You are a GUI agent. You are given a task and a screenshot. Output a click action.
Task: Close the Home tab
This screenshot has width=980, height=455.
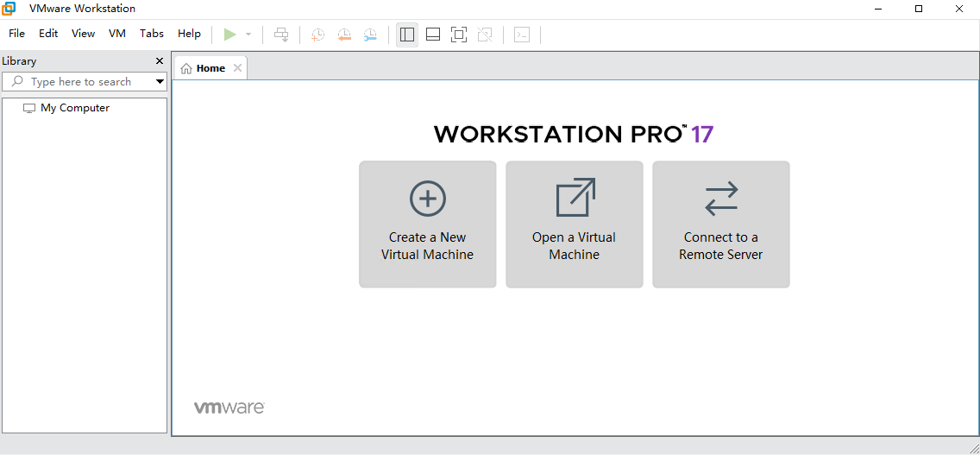pos(237,67)
